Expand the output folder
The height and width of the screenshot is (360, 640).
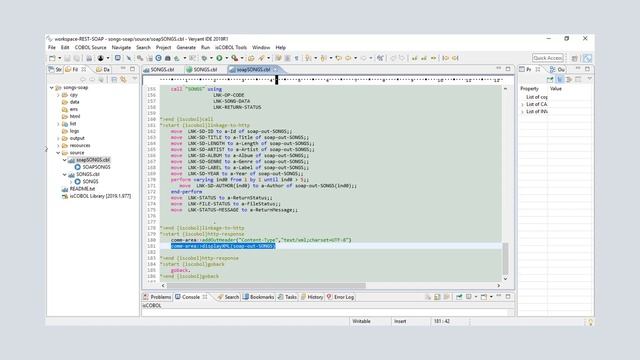(x=58, y=139)
